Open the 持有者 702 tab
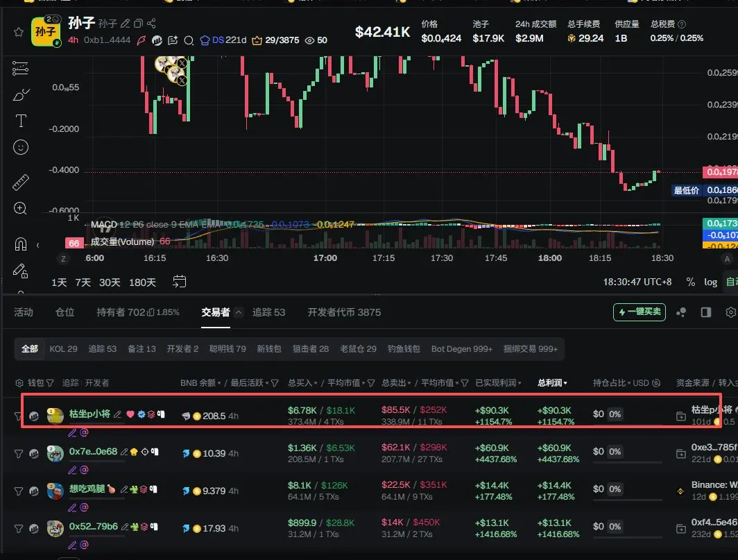Screen dimensions: 738x560 (137, 312)
